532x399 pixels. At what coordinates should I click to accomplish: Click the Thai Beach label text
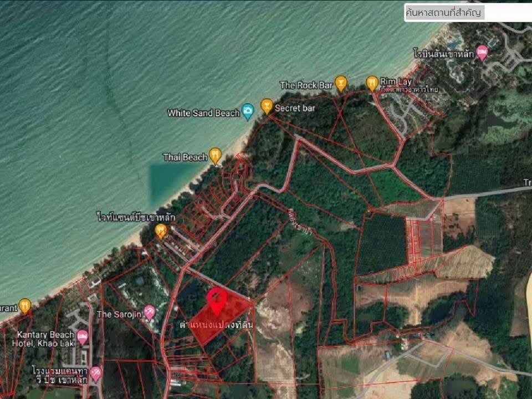[185, 157]
